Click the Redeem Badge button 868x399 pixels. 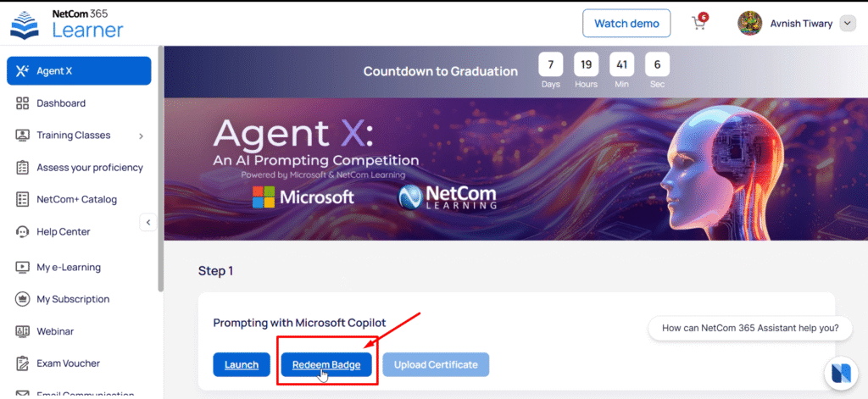[326, 364]
